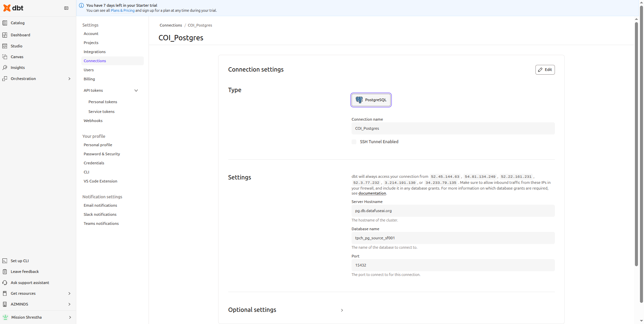Click COI_Postgres breadcrumb text
The width and height of the screenshot is (644, 324).
pyautogui.click(x=200, y=25)
